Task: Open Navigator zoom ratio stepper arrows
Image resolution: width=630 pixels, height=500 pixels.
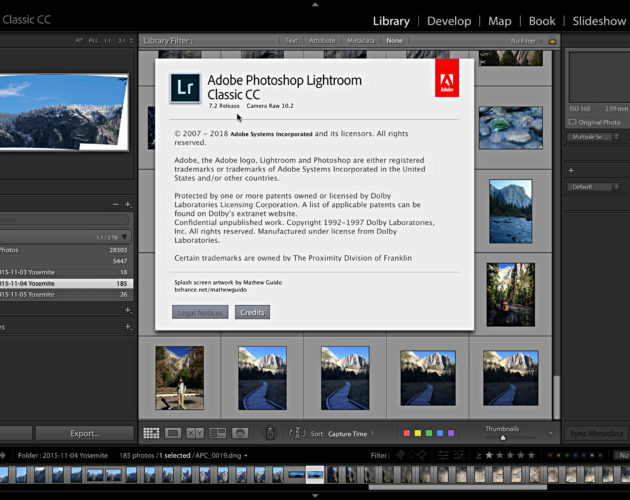Action: [131, 41]
